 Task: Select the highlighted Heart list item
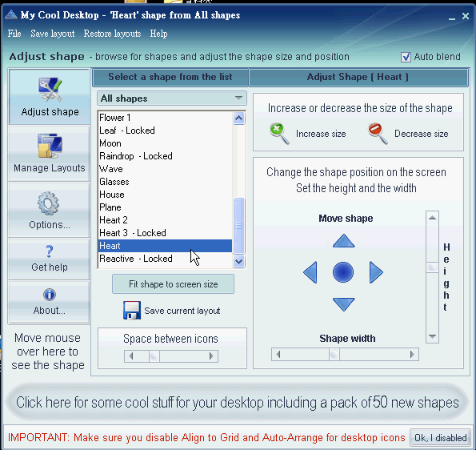[165, 246]
